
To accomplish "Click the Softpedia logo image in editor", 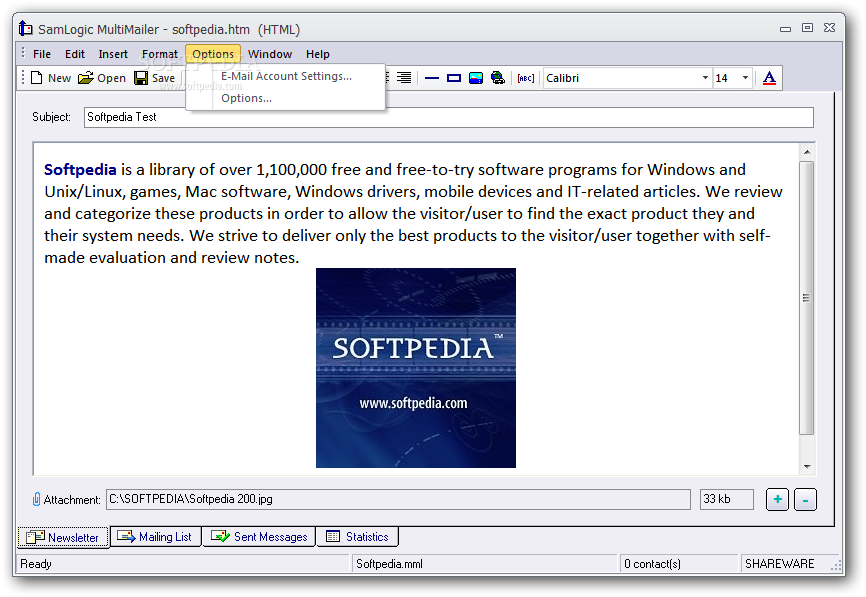I will [416, 368].
